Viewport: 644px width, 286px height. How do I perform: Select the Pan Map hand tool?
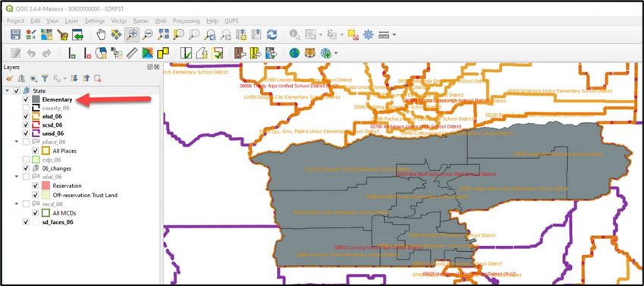(101, 35)
